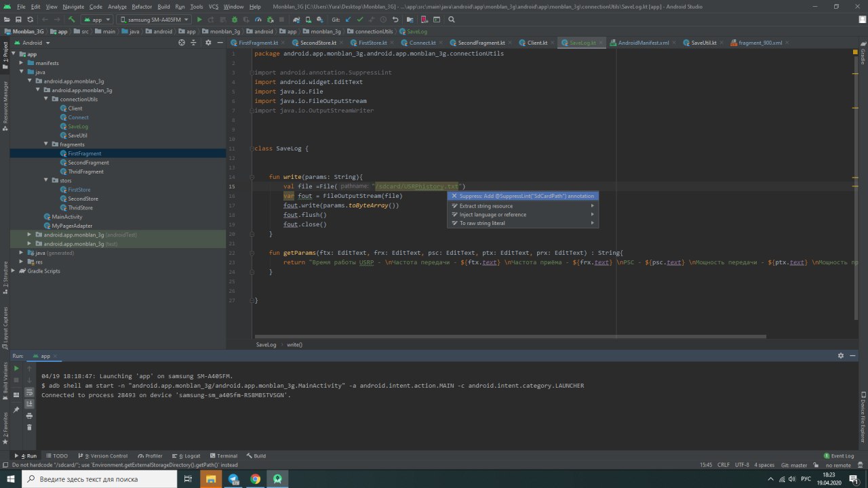The height and width of the screenshot is (488, 868).
Task: Click the Git revert arrow icon
Action: tap(395, 20)
